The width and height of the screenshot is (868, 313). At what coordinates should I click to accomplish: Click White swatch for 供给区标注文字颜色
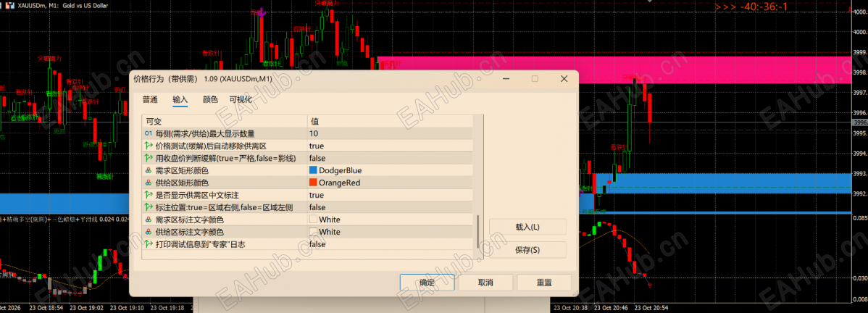[x=313, y=232]
